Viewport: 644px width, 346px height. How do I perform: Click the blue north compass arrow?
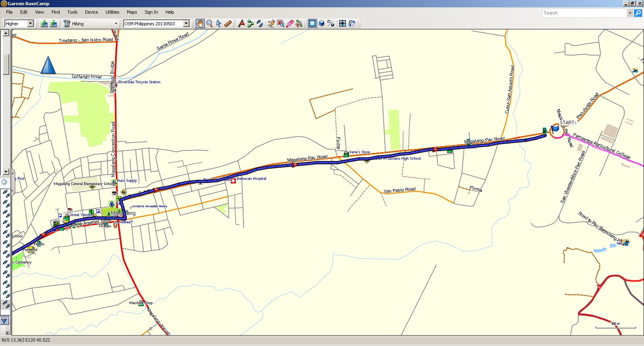click(48, 65)
